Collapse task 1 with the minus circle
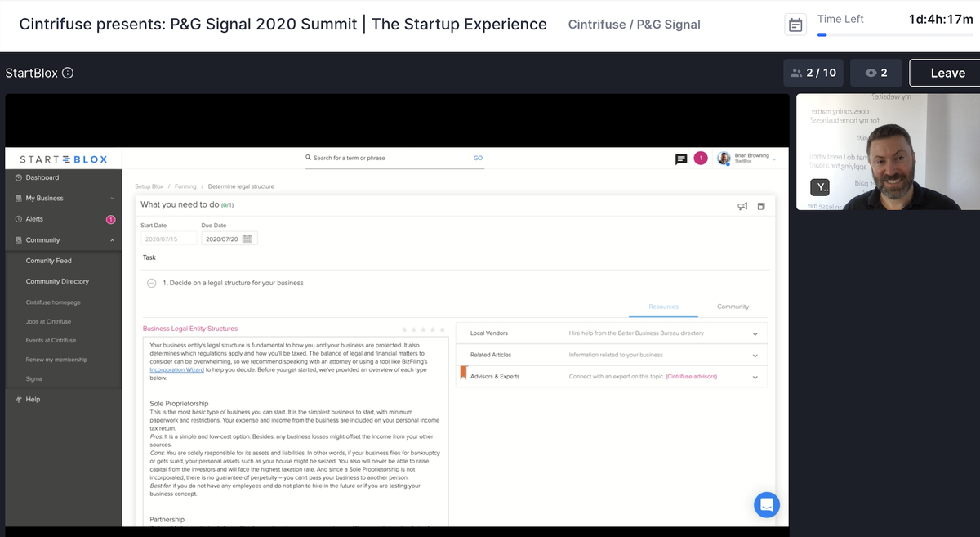The image size is (980, 537). pos(151,283)
